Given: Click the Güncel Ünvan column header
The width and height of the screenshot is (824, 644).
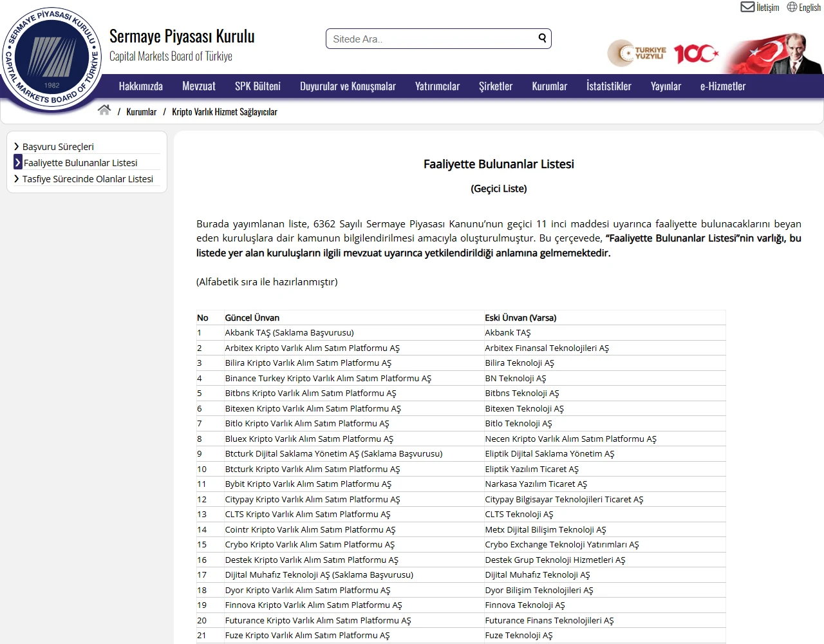Looking at the screenshot, I should coord(252,318).
